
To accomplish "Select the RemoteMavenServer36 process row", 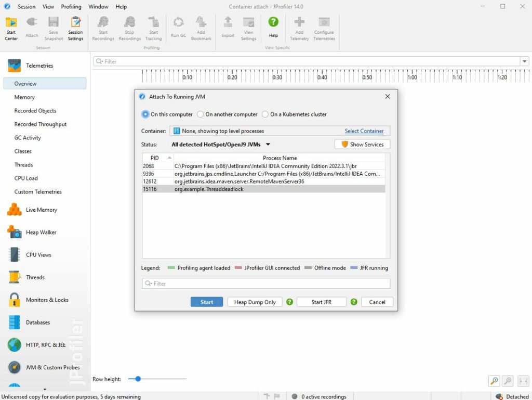I will 263,182.
